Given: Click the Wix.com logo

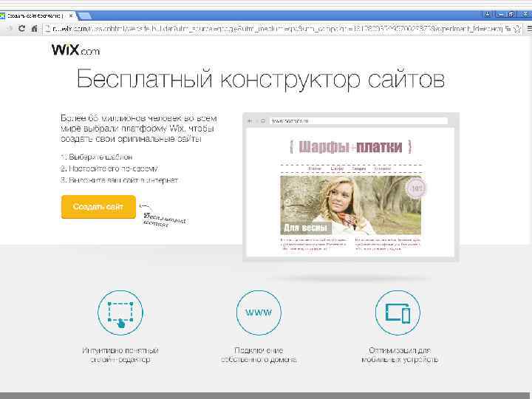Looking at the screenshot, I should [75, 50].
